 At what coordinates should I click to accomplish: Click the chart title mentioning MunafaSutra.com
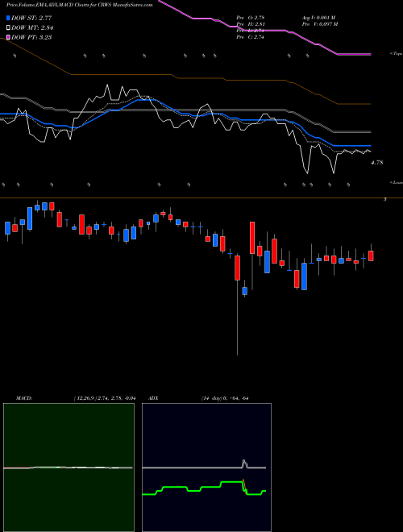click(x=79, y=5)
